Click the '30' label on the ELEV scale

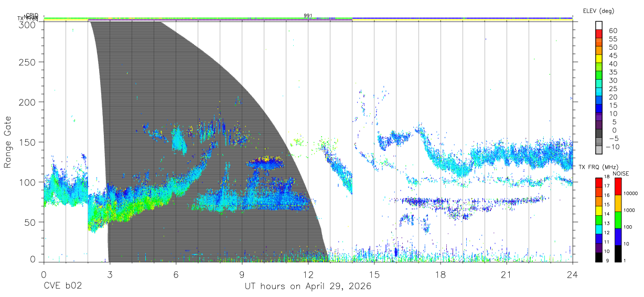tap(613, 80)
